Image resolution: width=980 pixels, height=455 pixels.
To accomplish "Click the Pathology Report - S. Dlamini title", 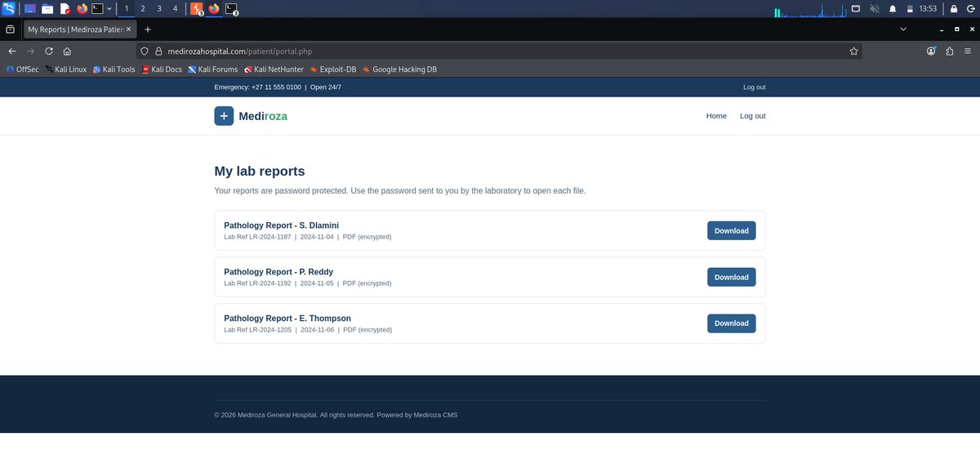I will (x=281, y=225).
